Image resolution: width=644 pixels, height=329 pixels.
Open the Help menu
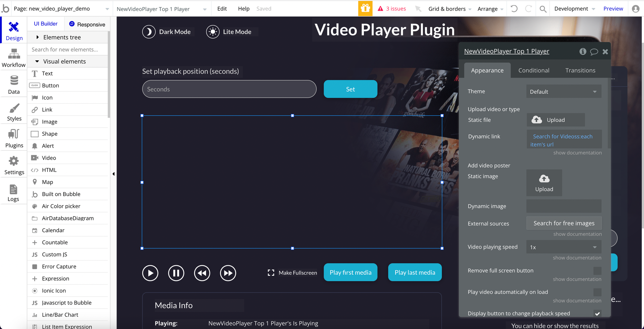[244, 9]
